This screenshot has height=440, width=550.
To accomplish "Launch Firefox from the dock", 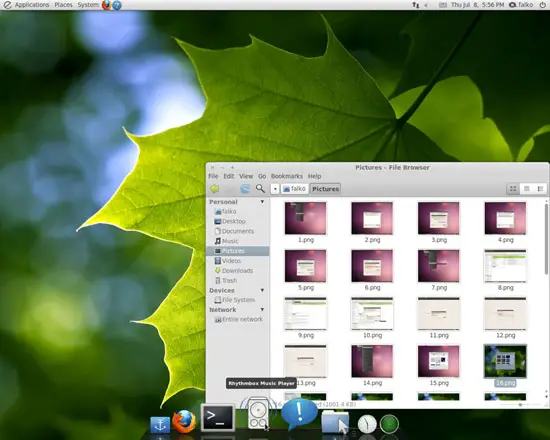I will tap(184, 421).
